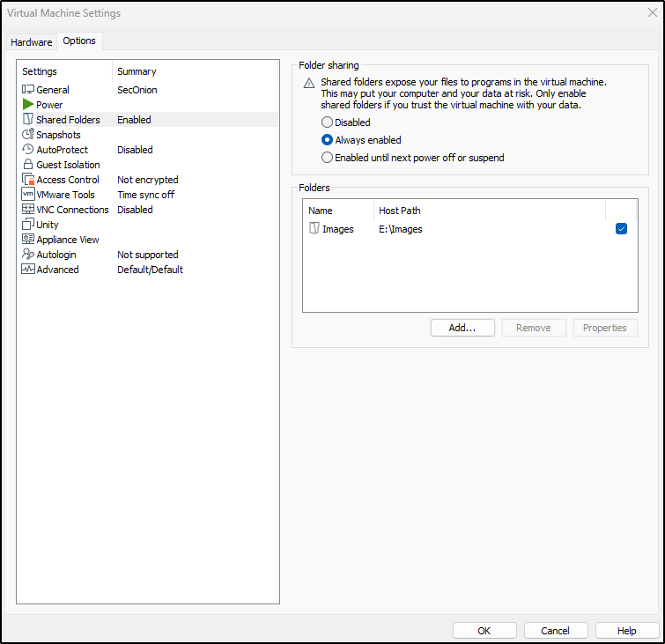Select the Images row in Folders list

click(337, 229)
